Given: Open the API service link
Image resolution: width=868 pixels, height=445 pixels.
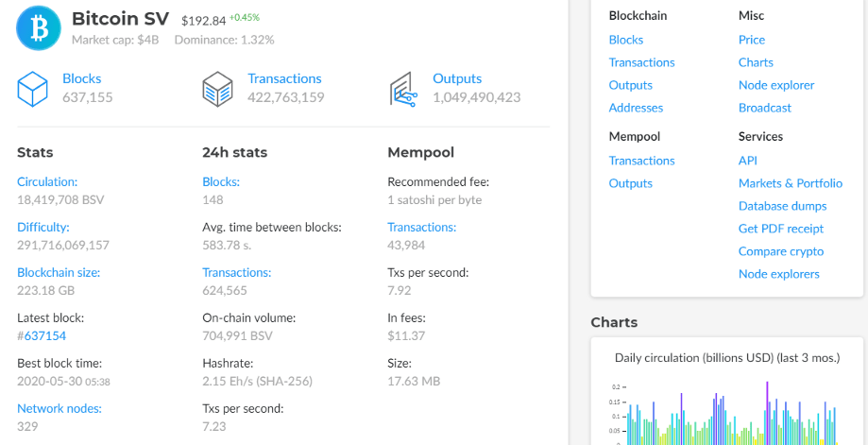Looking at the screenshot, I should coord(747,161).
